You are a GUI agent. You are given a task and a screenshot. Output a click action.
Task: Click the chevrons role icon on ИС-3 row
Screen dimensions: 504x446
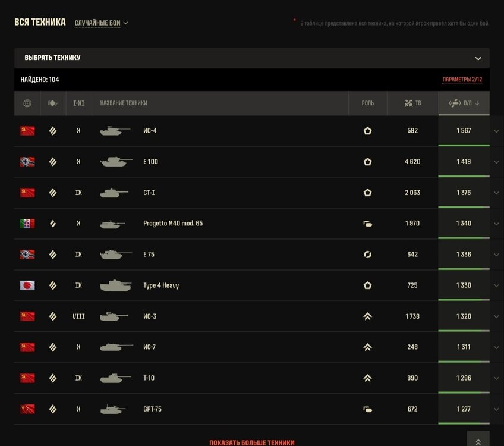(367, 316)
